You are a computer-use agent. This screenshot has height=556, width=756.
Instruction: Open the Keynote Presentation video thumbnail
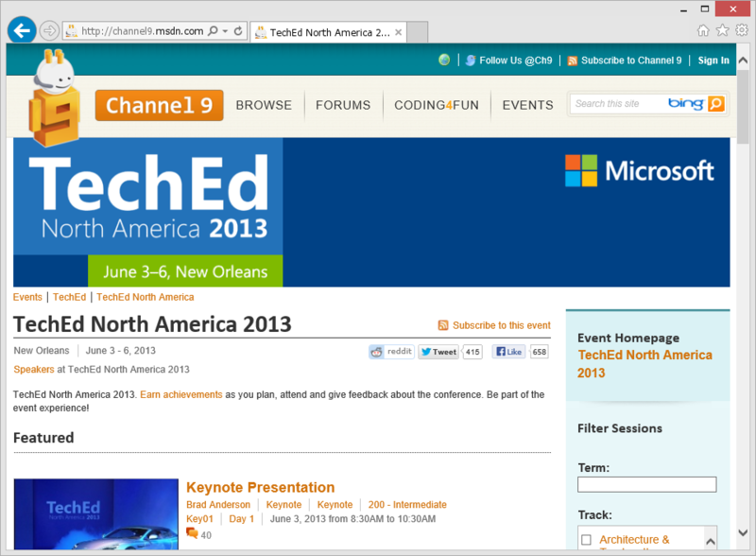coord(96,514)
